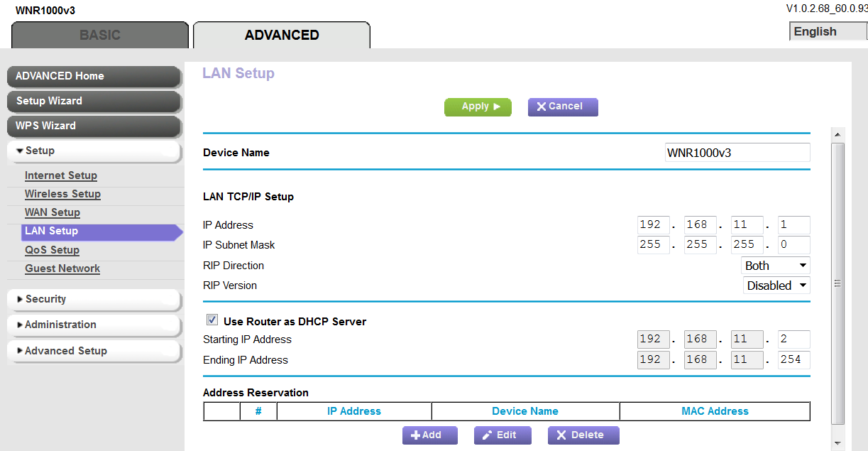
Task: Collapse the Setup menu section
Action: pyautogui.click(x=94, y=151)
